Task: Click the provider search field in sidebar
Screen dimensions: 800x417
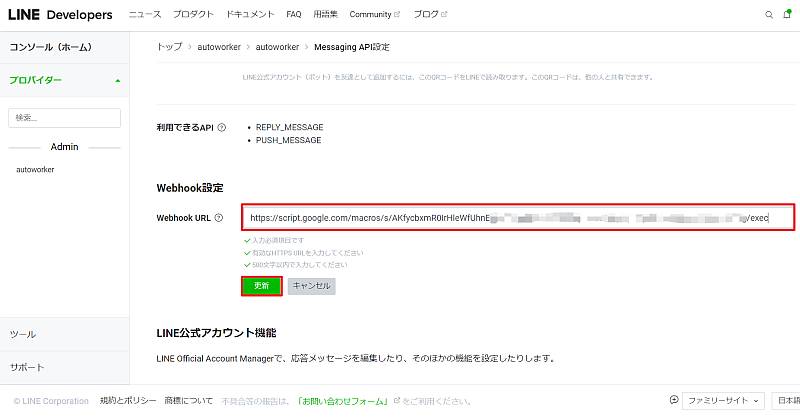Action: (64, 118)
